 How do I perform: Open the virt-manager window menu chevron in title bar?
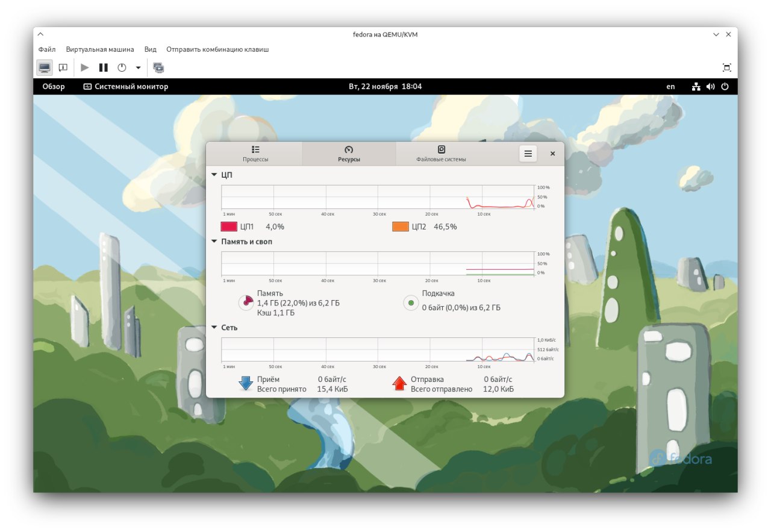40,34
